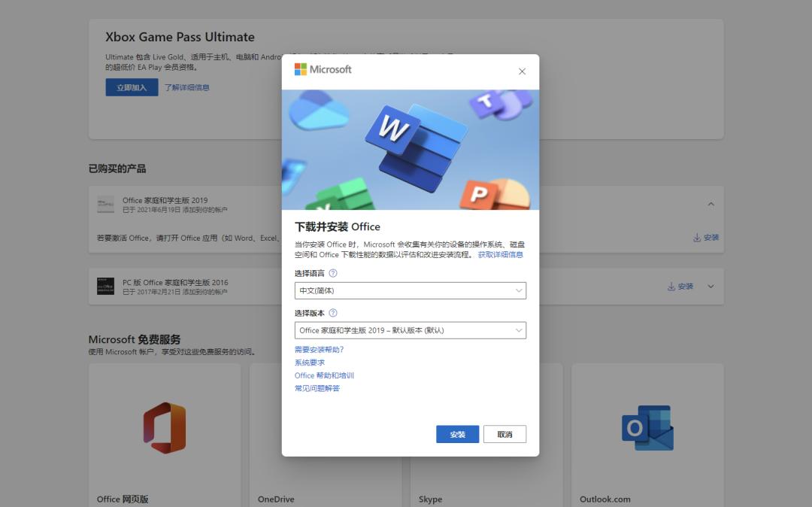Viewport: 812px width, 507px height.
Task: Click the 需要安装帮助? link
Action: coord(319,349)
